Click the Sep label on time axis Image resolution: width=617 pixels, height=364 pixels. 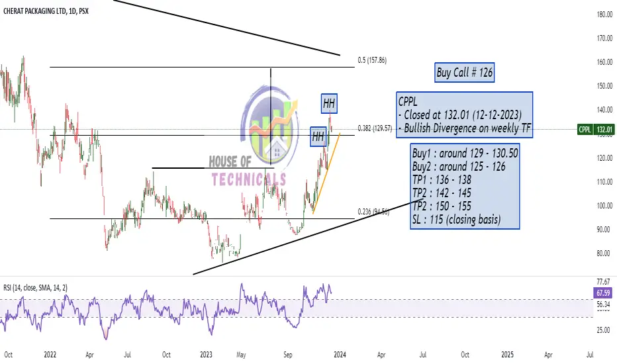287,355
